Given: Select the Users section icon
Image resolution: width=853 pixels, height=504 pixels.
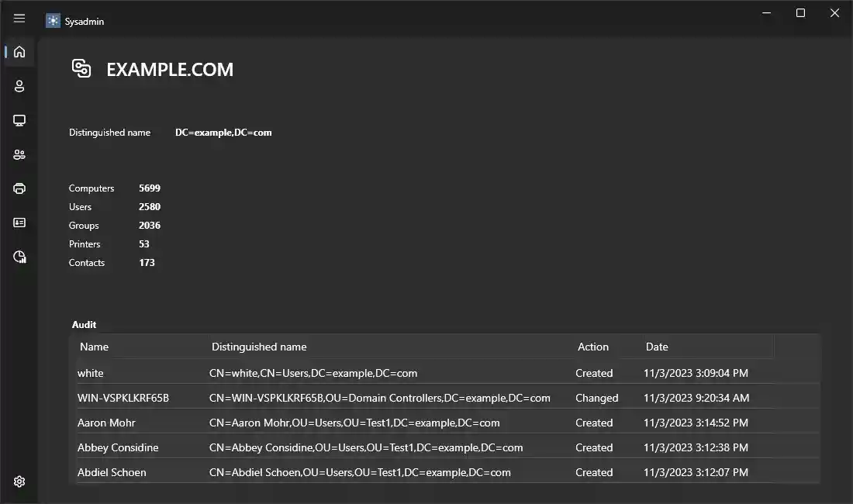Looking at the screenshot, I should 19,86.
